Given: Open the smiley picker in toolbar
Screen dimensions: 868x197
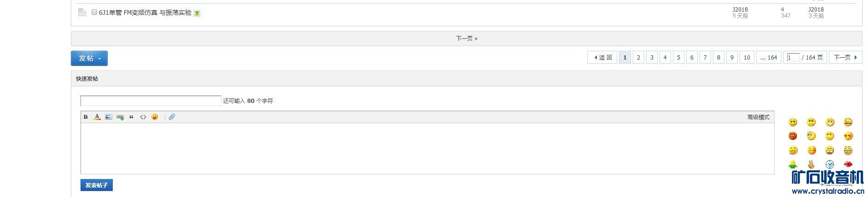Looking at the screenshot, I should click(155, 117).
